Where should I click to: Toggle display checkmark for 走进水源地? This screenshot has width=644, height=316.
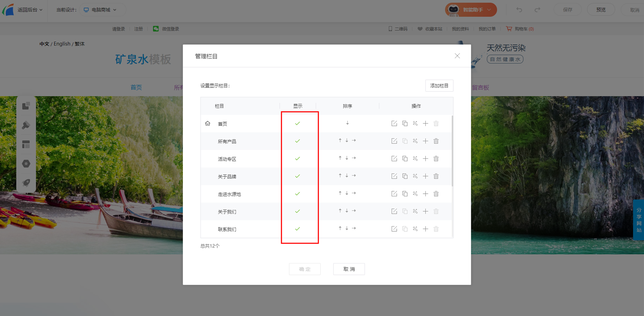pos(297,194)
